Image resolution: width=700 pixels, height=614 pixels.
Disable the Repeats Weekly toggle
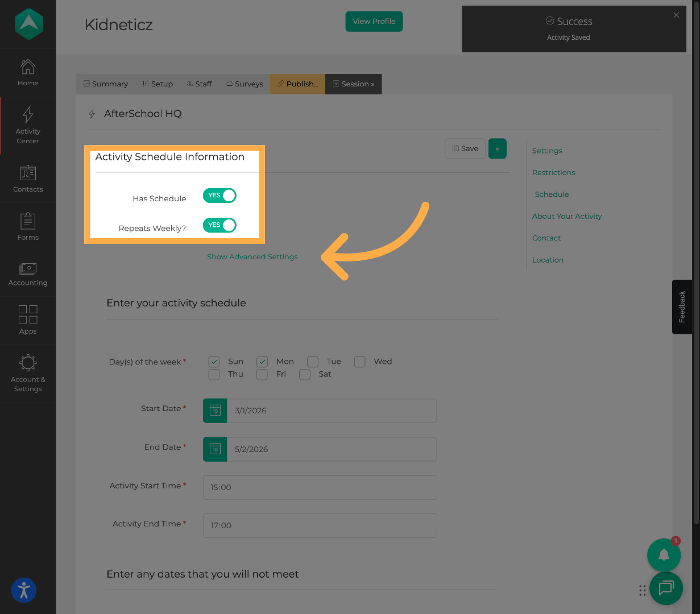click(x=219, y=225)
